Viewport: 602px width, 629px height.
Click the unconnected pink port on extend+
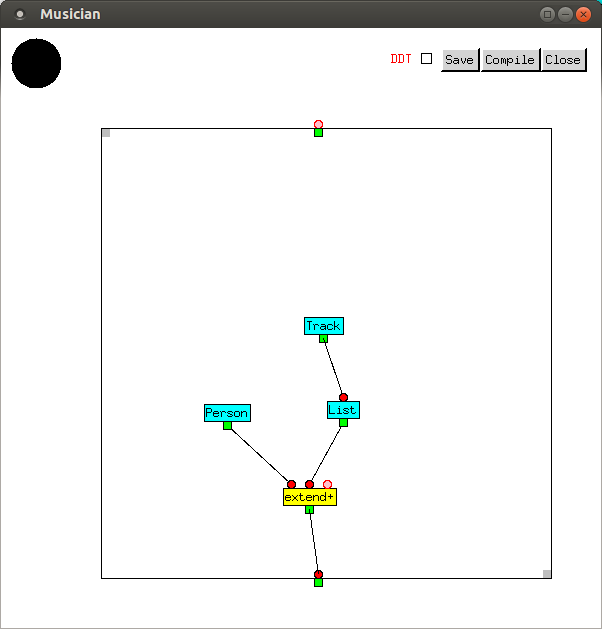click(327, 484)
